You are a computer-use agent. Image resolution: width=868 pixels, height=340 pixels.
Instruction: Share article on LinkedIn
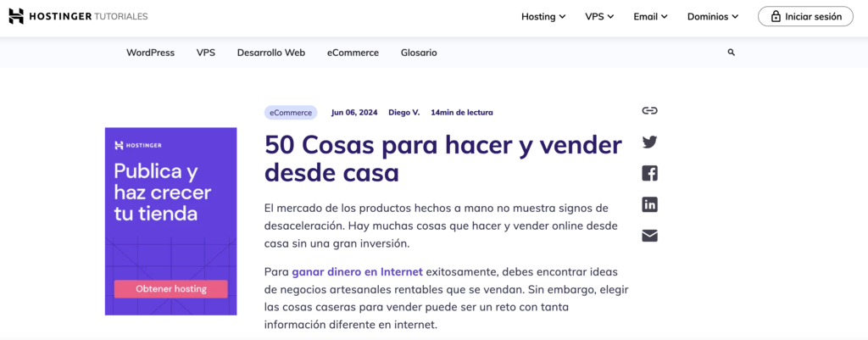[x=649, y=204]
